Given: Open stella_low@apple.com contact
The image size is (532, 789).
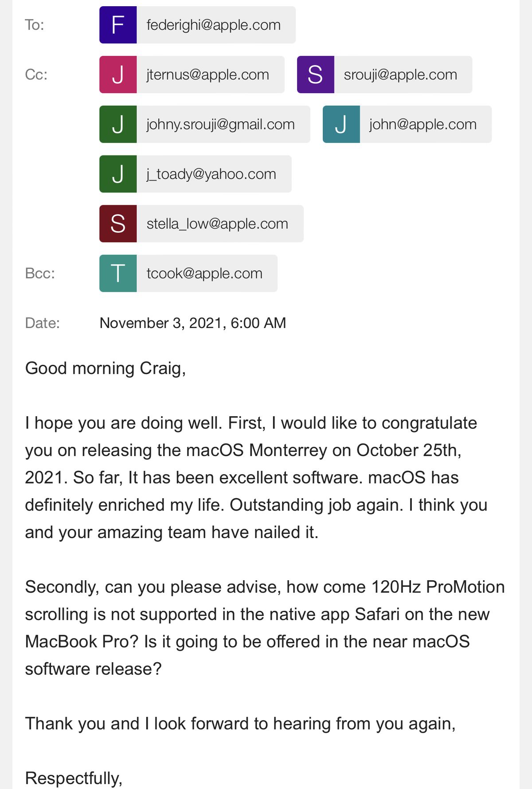Looking at the screenshot, I should pyautogui.click(x=201, y=223).
